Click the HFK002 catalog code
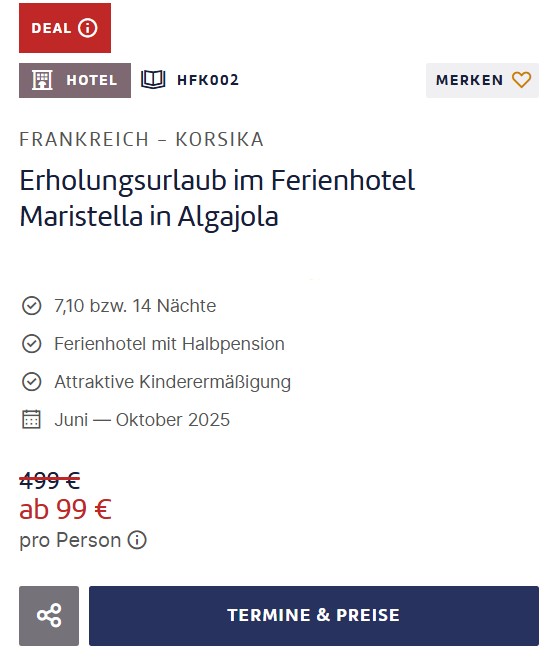 (x=208, y=80)
